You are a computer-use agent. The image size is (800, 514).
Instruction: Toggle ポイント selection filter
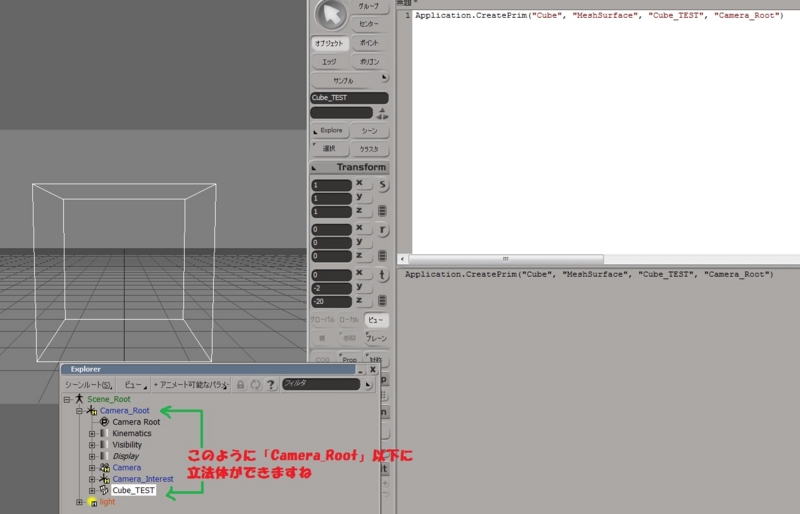pyautogui.click(x=369, y=43)
